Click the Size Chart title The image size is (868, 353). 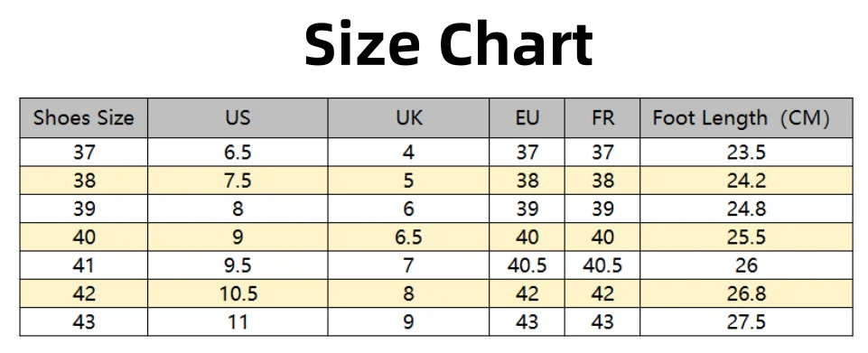pyautogui.click(x=449, y=45)
